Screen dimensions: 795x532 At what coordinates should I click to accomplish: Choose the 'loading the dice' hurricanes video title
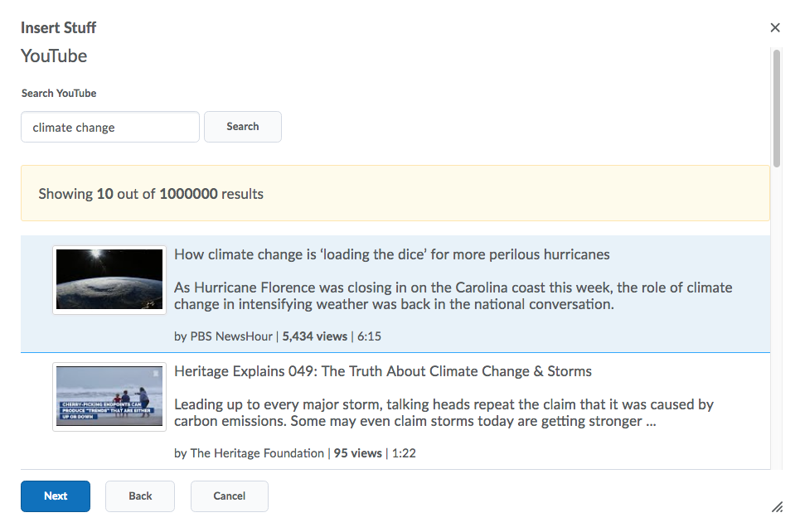coord(391,254)
